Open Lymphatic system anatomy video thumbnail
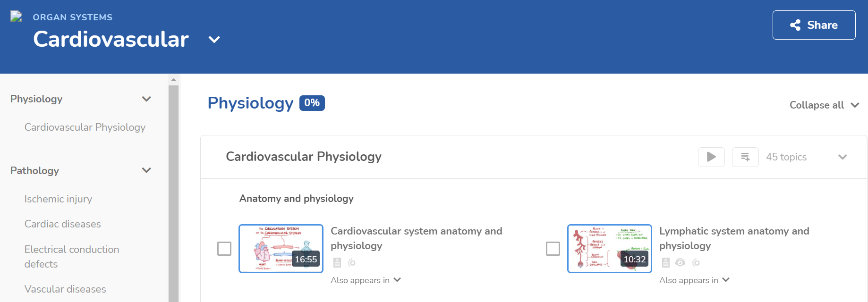This screenshot has width=868, height=302. (609, 249)
